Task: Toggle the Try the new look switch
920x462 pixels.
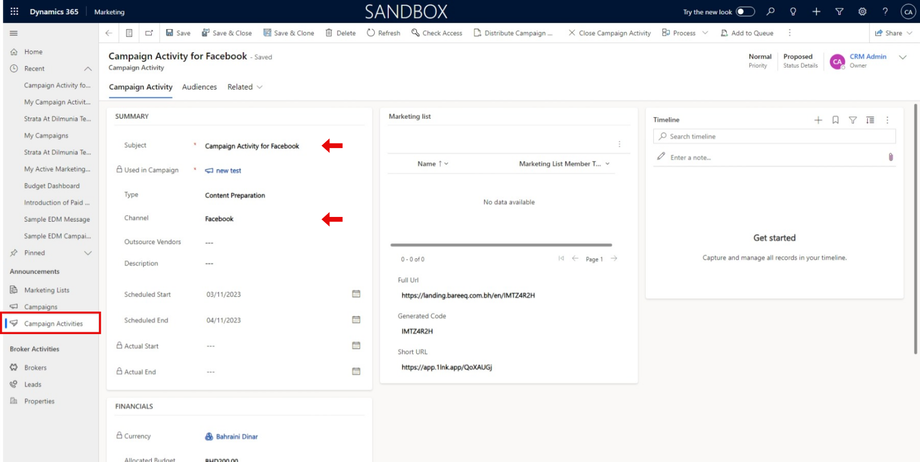Action: click(745, 12)
